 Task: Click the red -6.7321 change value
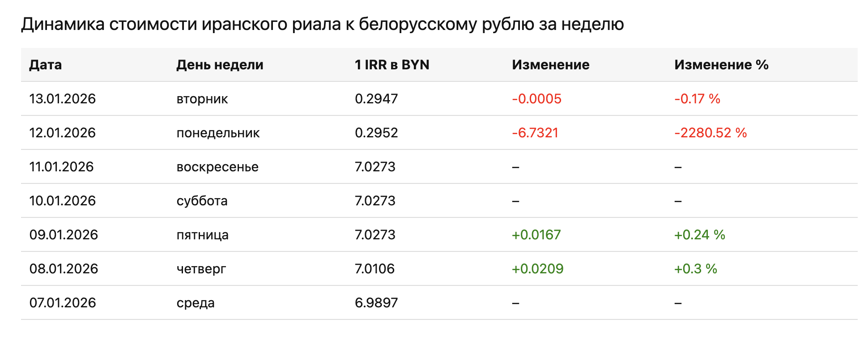pyautogui.click(x=535, y=133)
